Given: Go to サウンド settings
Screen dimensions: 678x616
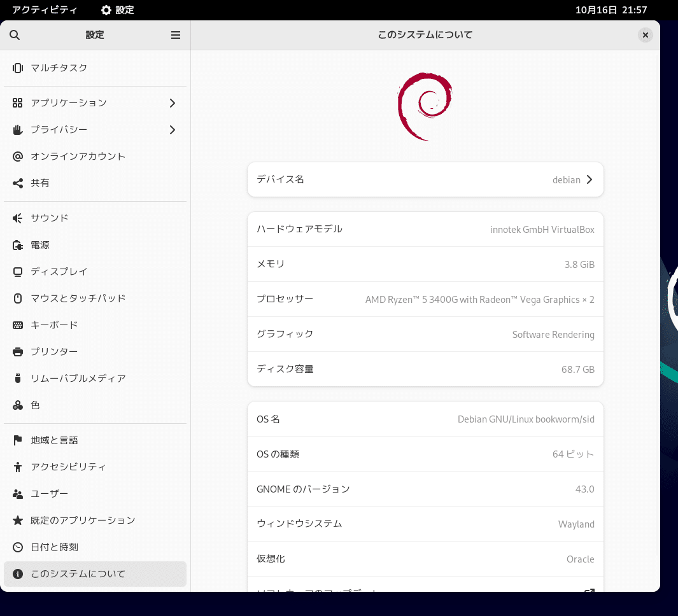Looking at the screenshot, I should 95,218.
